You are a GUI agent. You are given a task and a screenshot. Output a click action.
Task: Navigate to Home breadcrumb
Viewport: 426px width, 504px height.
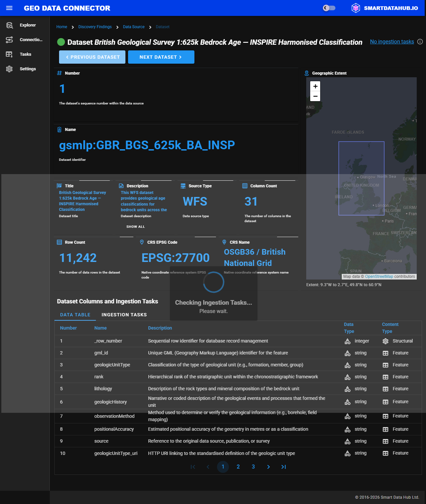pos(62,27)
